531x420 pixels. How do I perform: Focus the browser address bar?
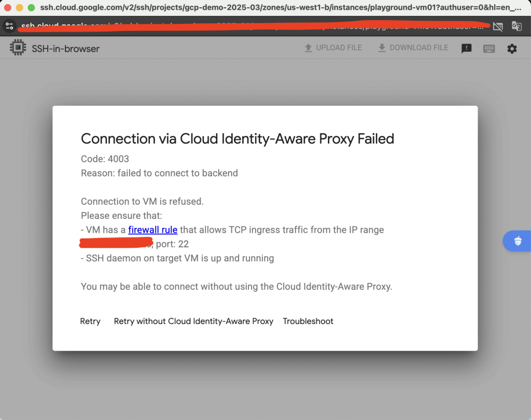click(249, 26)
